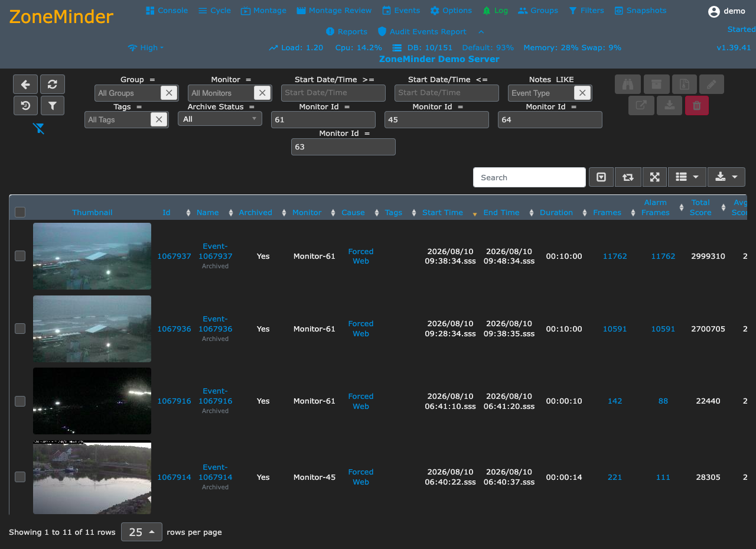Clear the All Monitors filter with its X
The image size is (756, 549).
[262, 93]
